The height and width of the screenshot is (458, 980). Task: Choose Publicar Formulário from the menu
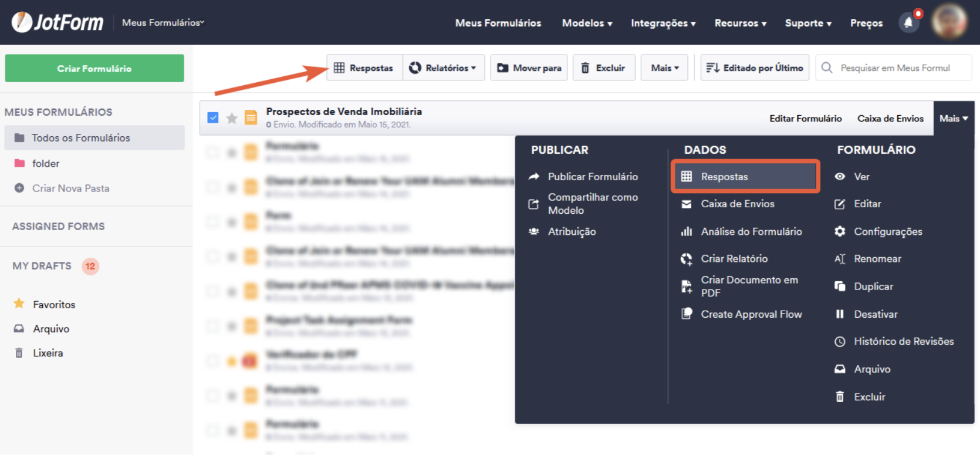pyautogui.click(x=593, y=176)
